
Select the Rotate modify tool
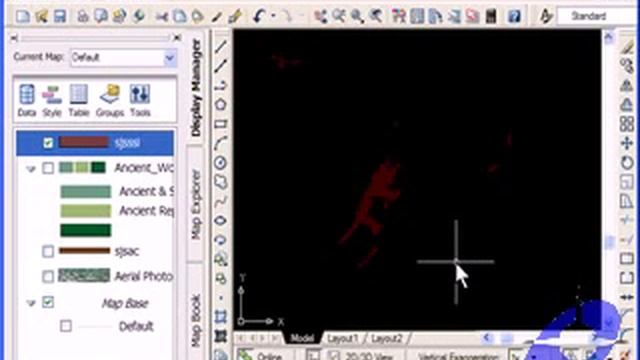click(x=627, y=163)
